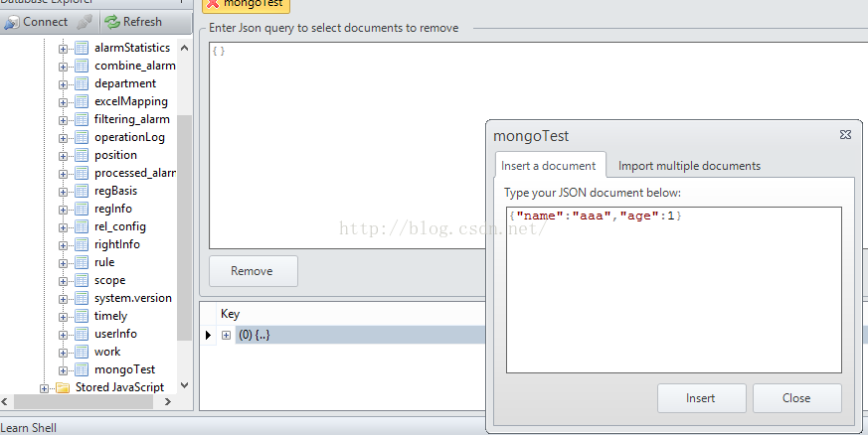Select the regBasis collection label
Viewport: 868px width, 435px height.
(115, 191)
